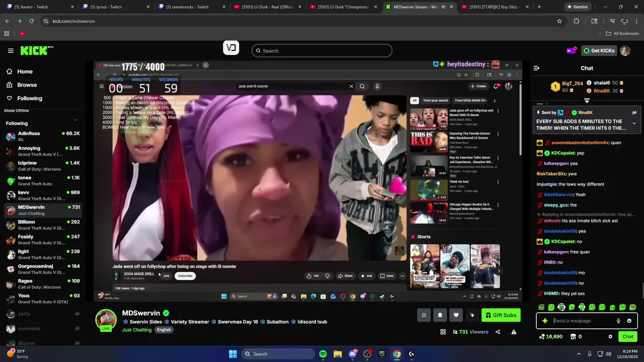644x362 pixels.
Task: Open the All Bookmarks folder
Action: [622, 33]
